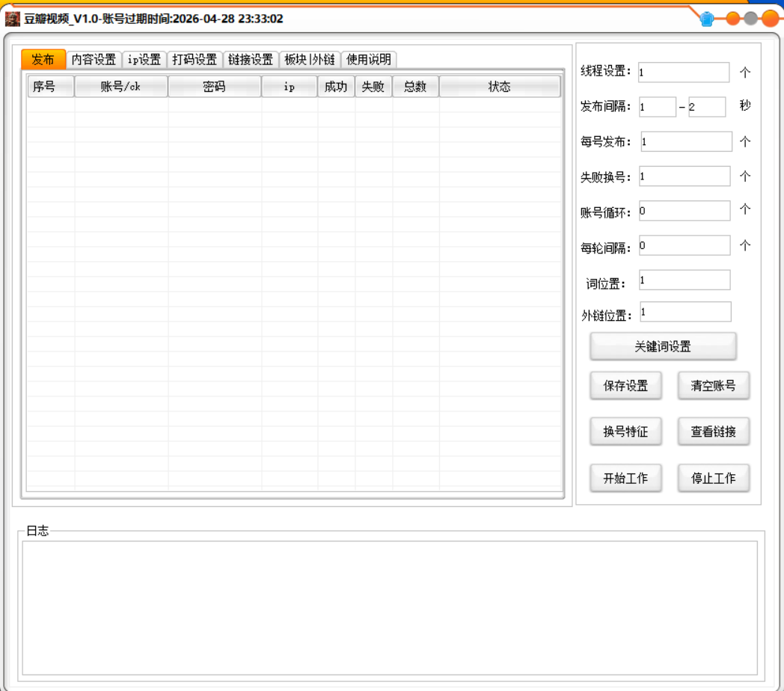The image size is (784, 691).
Task: Click the 账号循环 input field
Action: pyautogui.click(x=685, y=210)
